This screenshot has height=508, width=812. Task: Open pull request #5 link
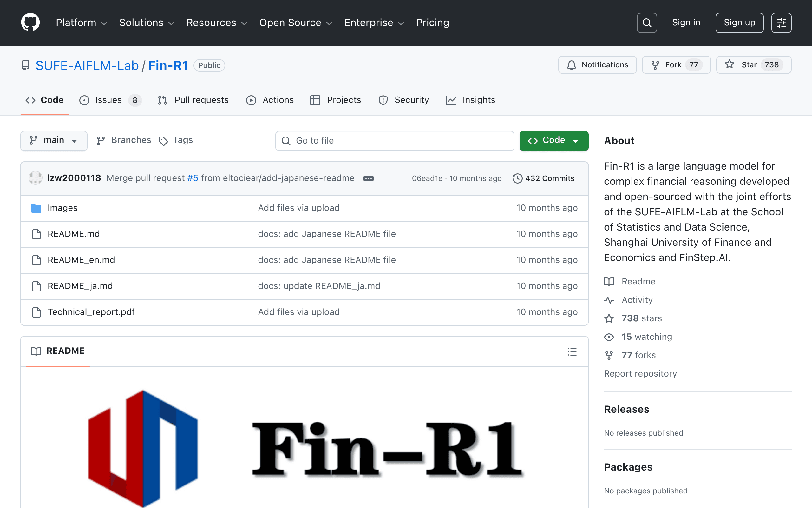click(193, 178)
